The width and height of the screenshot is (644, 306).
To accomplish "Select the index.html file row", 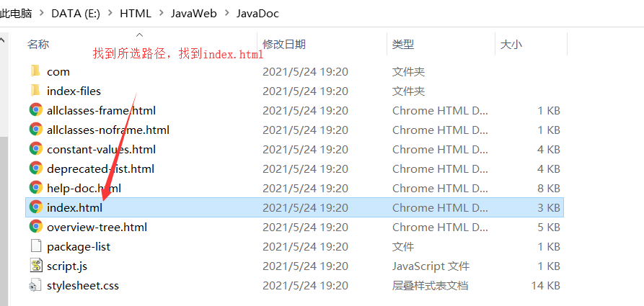I will pyautogui.click(x=294, y=207).
